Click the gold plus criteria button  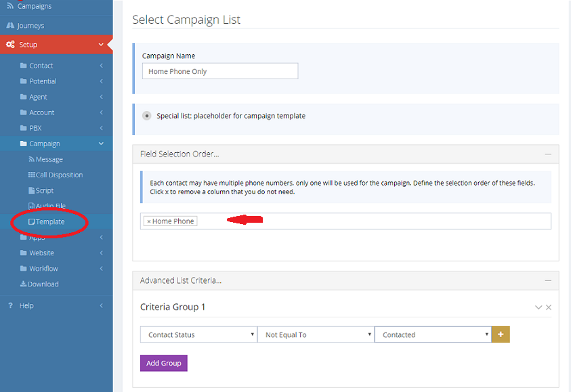(x=501, y=334)
